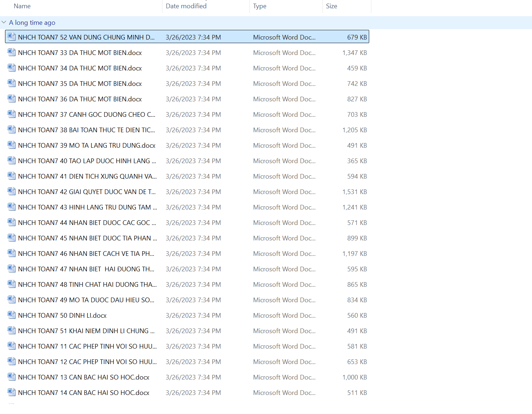Click the 1,241 KB size value
Screen dimensions: 532x414
(x=354, y=207)
